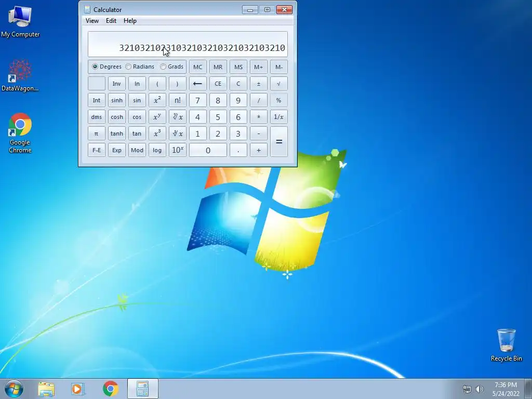Image resolution: width=532 pixels, height=399 pixels.
Task: Toggle F-E scientific notation
Action: tap(96, 150)
